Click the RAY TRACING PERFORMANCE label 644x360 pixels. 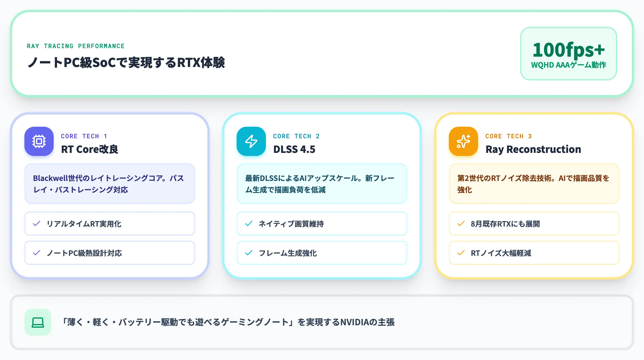tap(76, 46)
